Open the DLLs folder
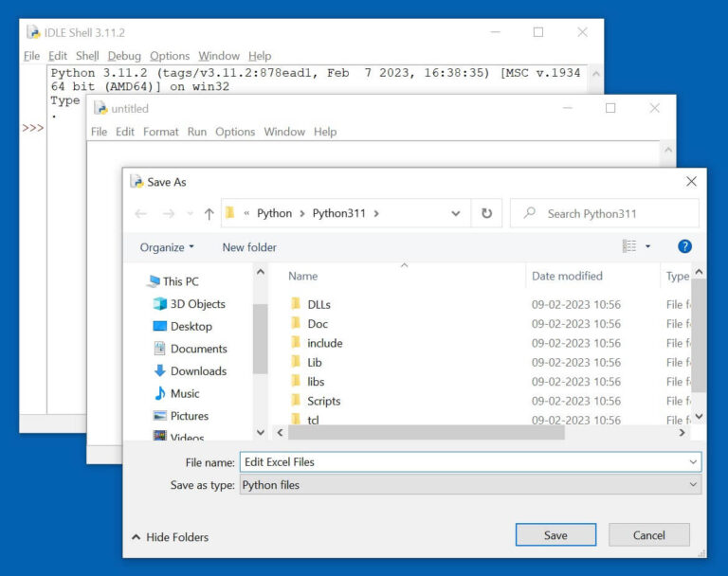 click(x=318, y=305)
